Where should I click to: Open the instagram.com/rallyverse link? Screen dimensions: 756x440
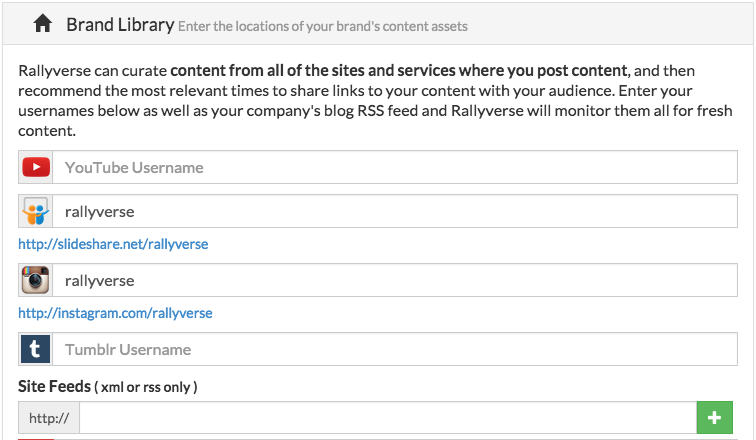point(115,313)
